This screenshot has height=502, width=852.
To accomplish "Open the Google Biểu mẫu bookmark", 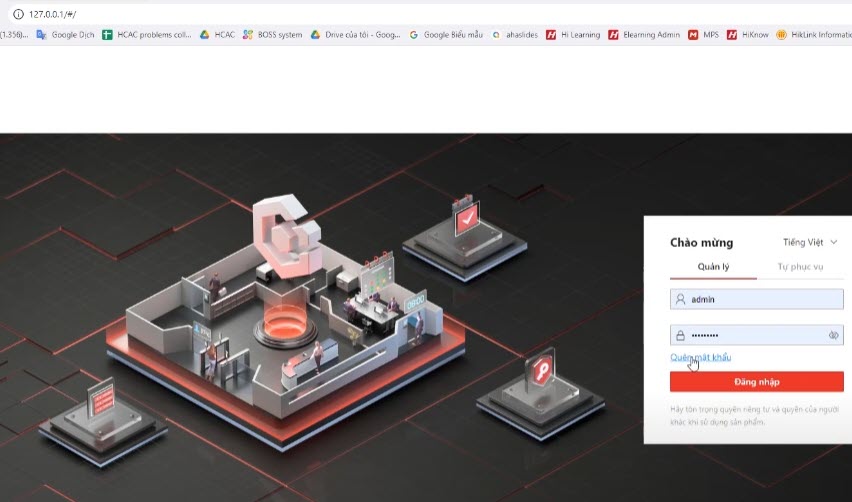I will tap(446, 35).
